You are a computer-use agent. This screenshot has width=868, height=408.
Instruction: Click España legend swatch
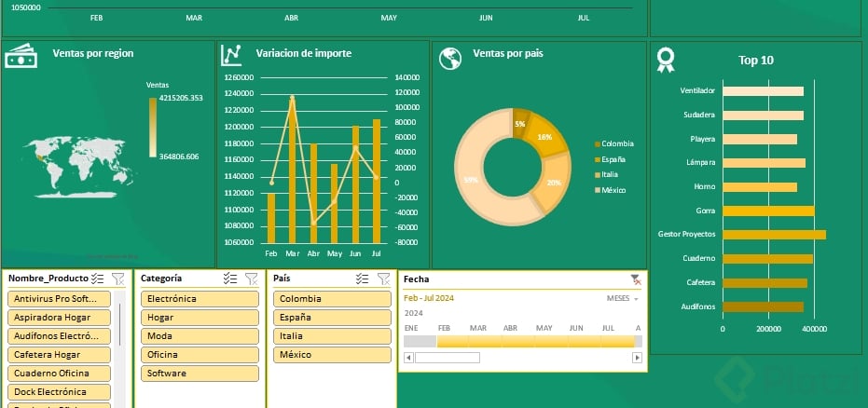coord(597,160)
